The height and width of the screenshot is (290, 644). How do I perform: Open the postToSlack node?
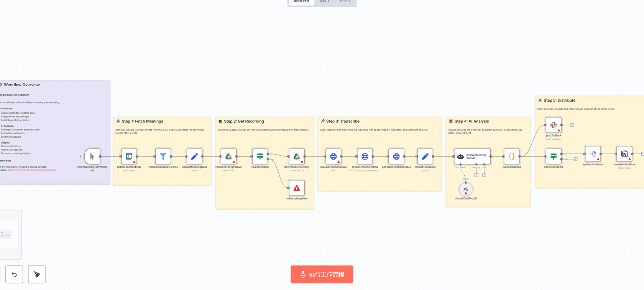click(554, 125)
